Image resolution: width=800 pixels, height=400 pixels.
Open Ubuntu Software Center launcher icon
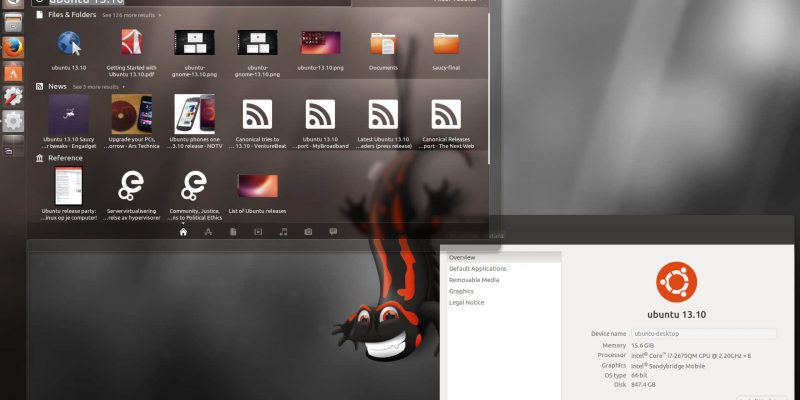13,72
